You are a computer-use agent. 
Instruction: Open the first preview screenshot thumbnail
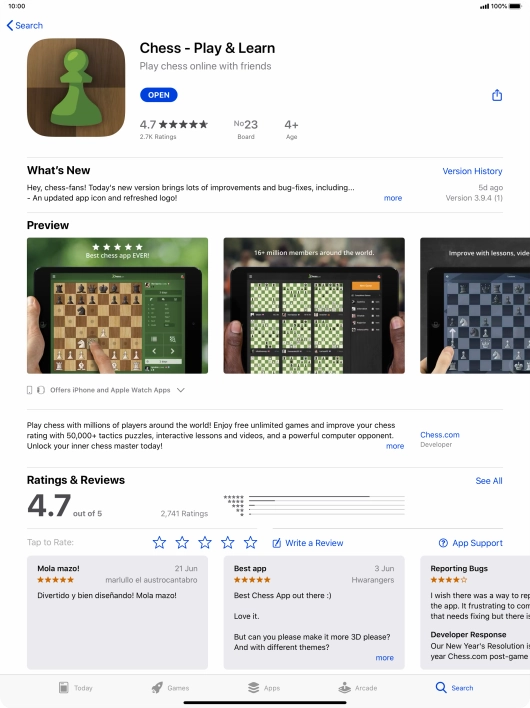[x=117, y=306]
